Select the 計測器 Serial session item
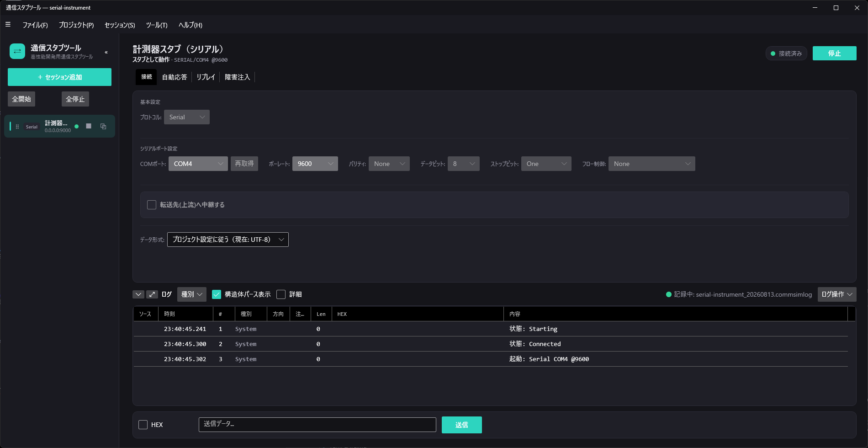868x448 pixels. [x=59, y=127]
